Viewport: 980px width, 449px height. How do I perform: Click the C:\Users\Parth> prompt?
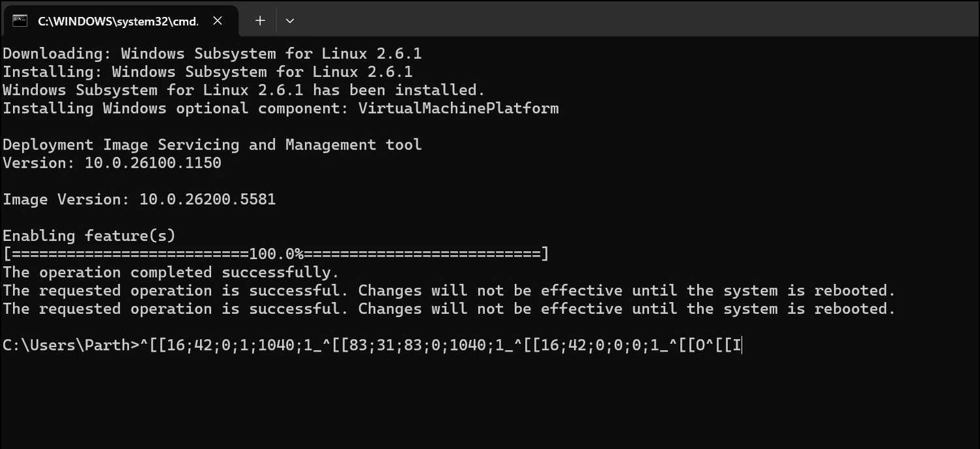(x=67, y=345)
